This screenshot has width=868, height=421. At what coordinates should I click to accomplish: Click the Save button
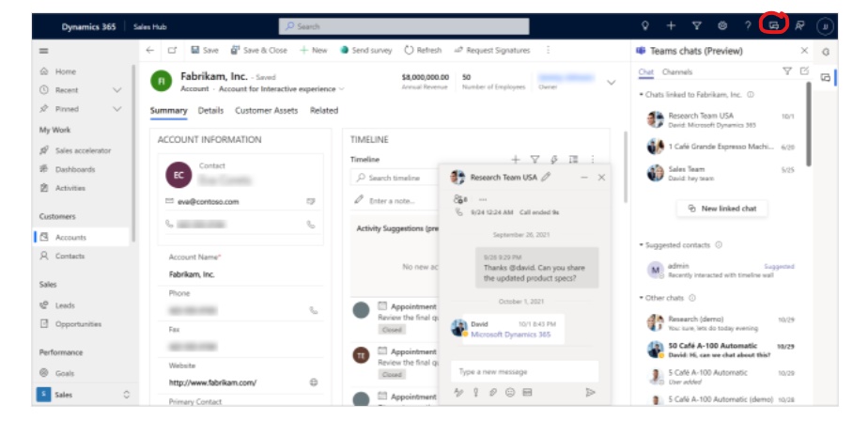click(x=205, y=50)
